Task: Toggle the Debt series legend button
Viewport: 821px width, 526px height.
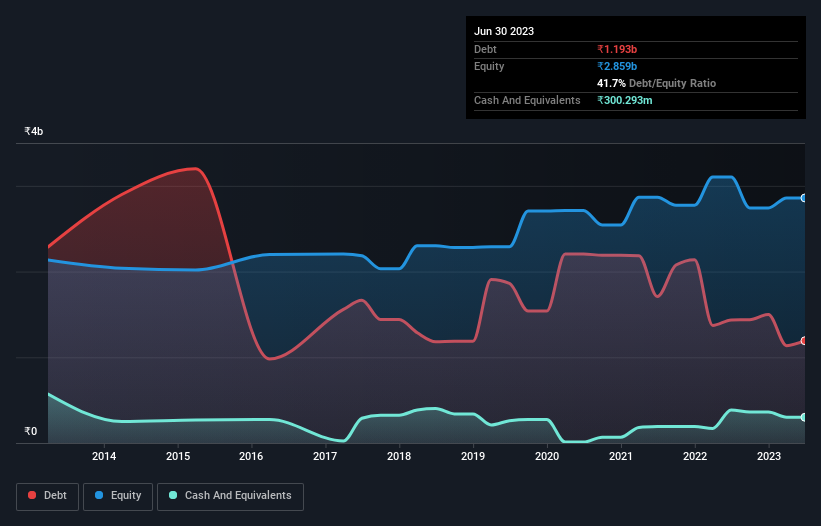Action: click(48, 496)
